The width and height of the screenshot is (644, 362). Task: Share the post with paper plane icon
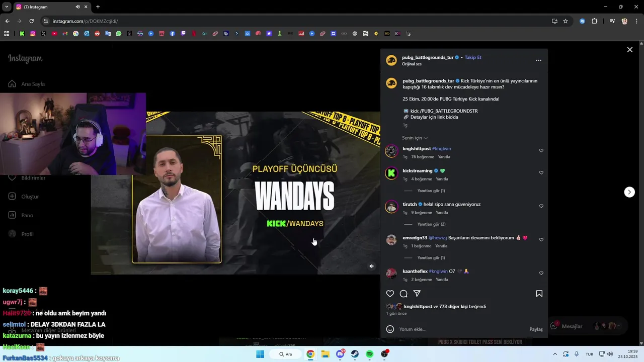(417, 294)
